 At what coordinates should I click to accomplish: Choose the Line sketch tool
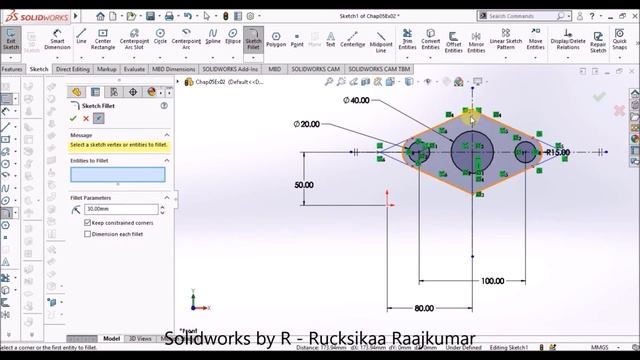pos(81,36)
